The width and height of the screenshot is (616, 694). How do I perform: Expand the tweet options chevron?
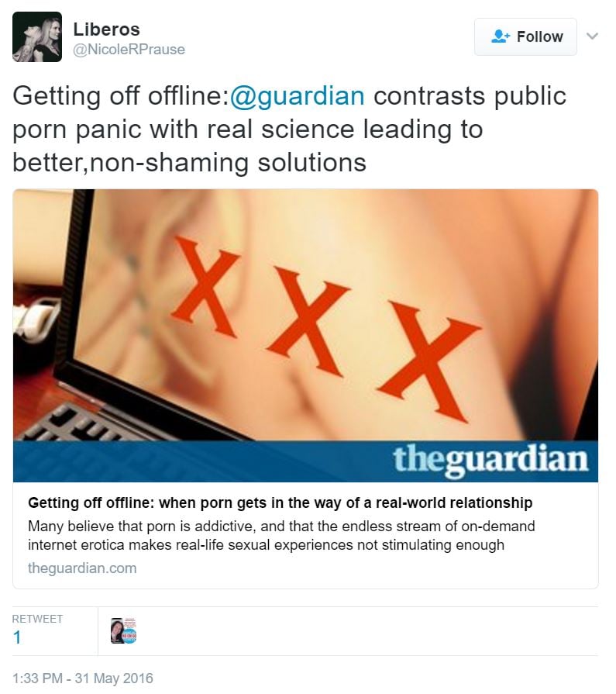click(592, 36)
